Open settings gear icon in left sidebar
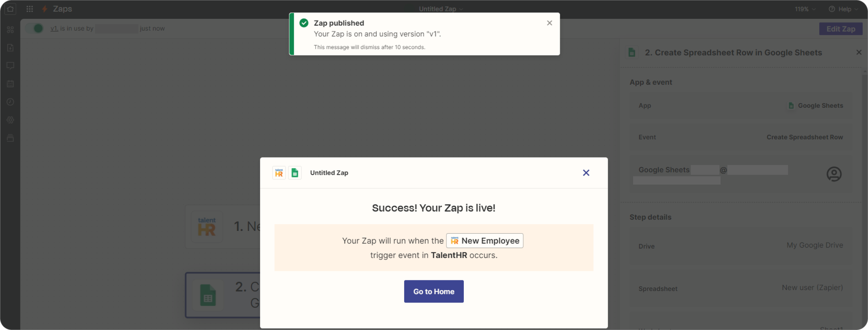 [x=10, y=120]
